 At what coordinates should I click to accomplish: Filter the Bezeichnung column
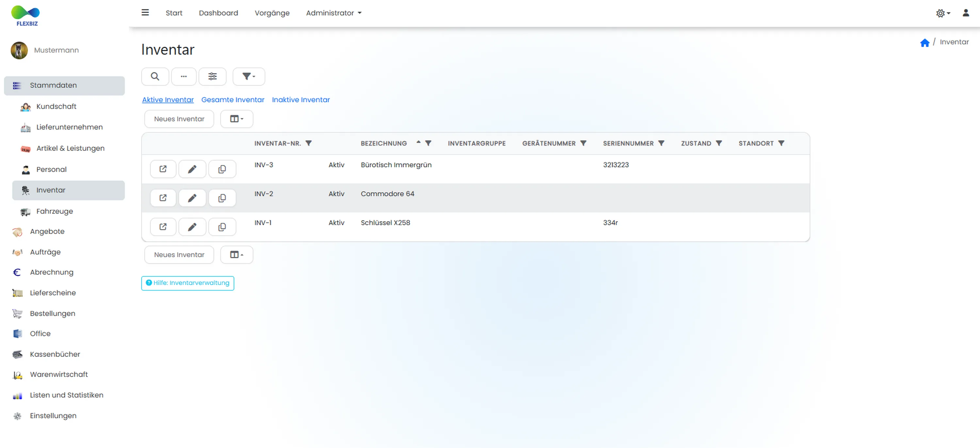pyautogui.click(x=428, y=143)
